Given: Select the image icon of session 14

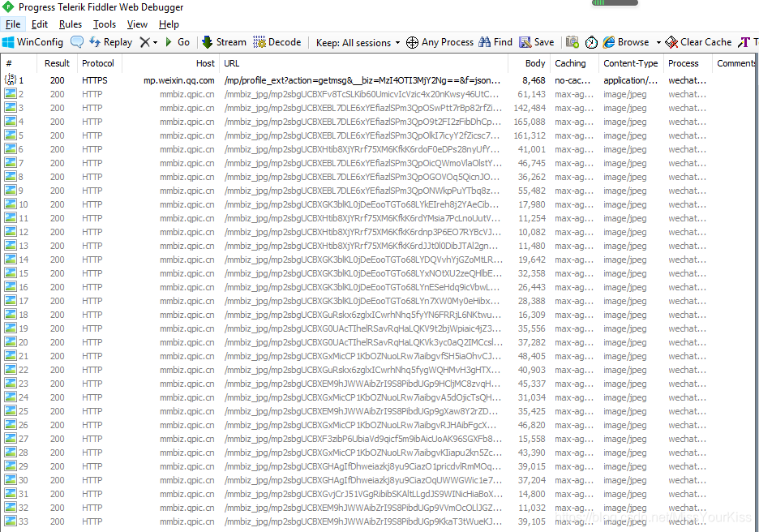Looking at the screenshot, I should tap(11, 259).
